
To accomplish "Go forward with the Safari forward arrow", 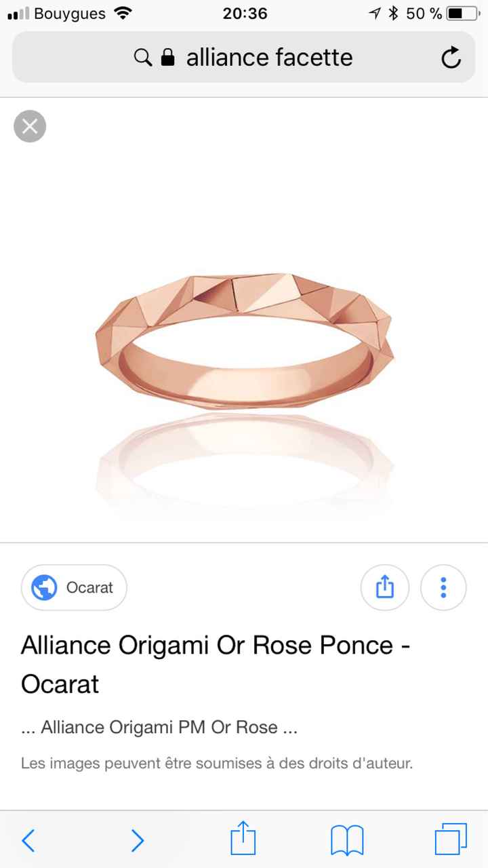I will tap(137, 840).
